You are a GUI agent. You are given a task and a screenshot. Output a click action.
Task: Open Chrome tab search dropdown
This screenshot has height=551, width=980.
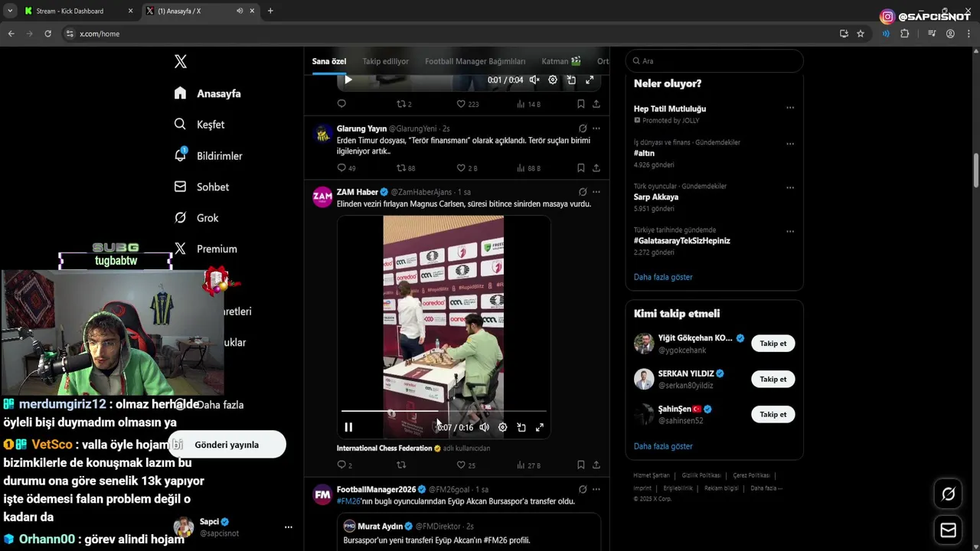(x=10, y=11)
